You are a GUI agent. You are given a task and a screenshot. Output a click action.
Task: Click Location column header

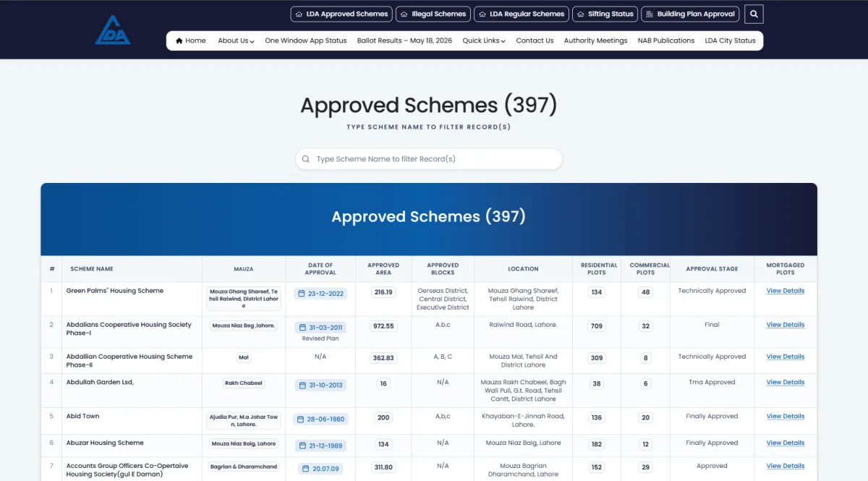[x=523, y=269]
